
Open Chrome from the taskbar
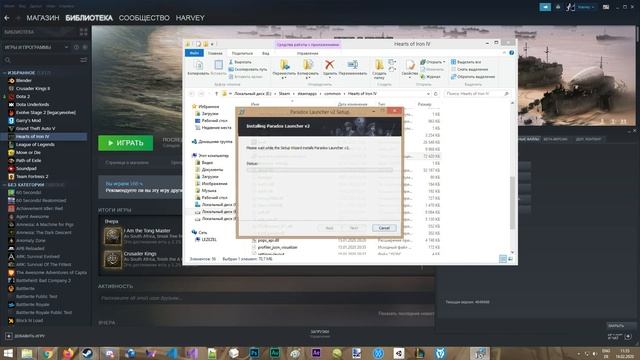click(47, 353)
